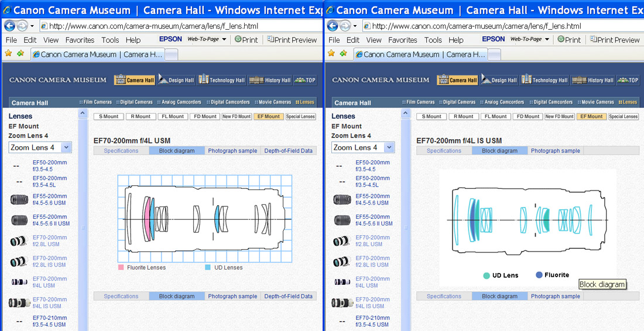Viewport: 644px width, 331px height.
Task: Select FD Mount button in the left window
Action: (x=205, y=116)
